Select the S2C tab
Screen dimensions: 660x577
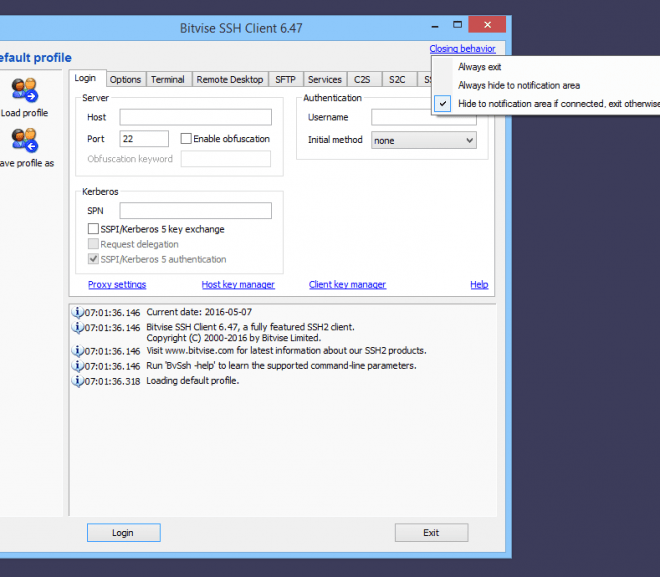point(397,80)
